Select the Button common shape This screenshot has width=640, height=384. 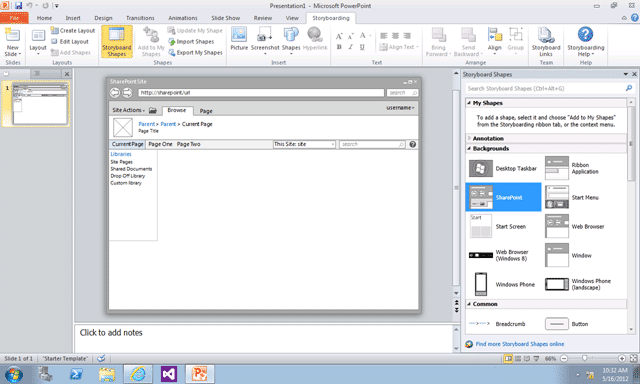[580, 324]
